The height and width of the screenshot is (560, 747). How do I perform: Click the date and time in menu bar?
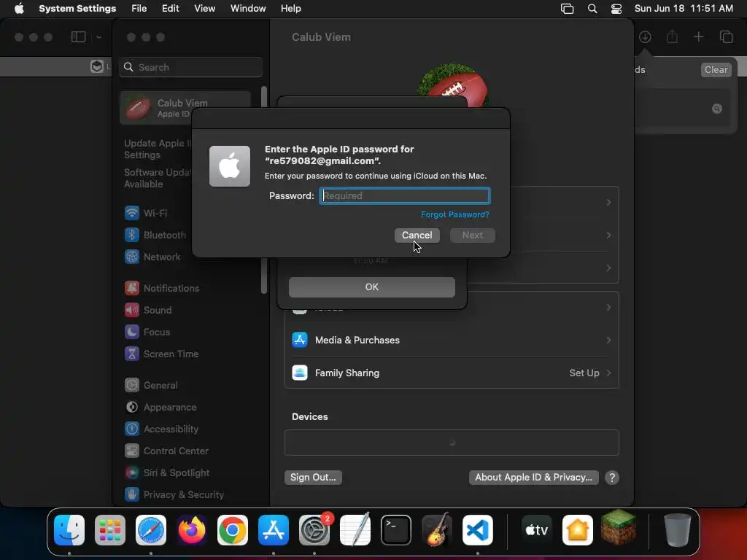tap(683, 9)
